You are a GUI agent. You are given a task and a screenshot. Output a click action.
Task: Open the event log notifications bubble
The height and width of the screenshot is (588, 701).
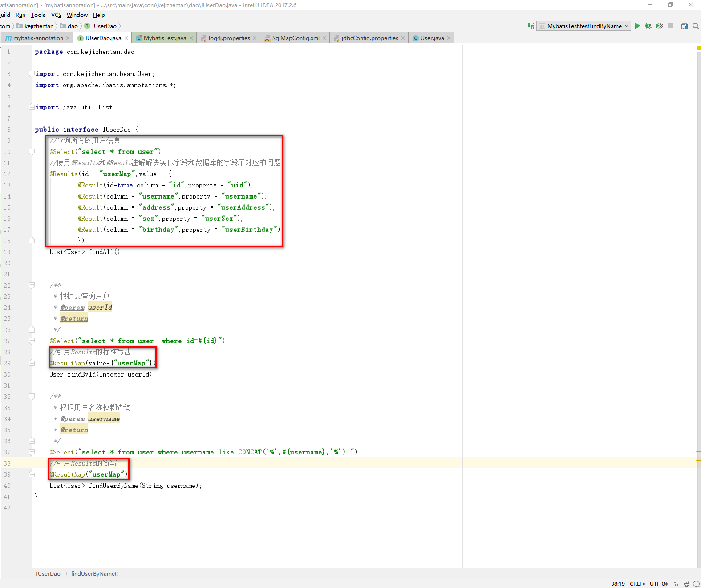697,584
